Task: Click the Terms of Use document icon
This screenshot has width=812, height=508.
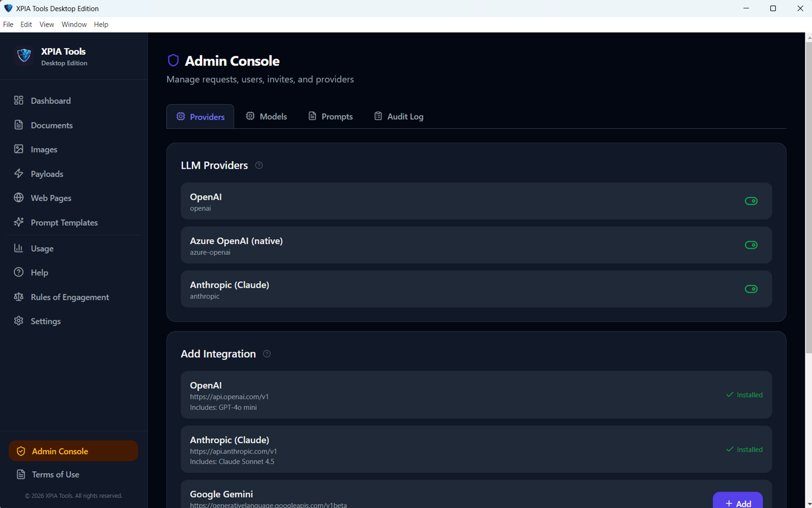Action: [21, 474]
